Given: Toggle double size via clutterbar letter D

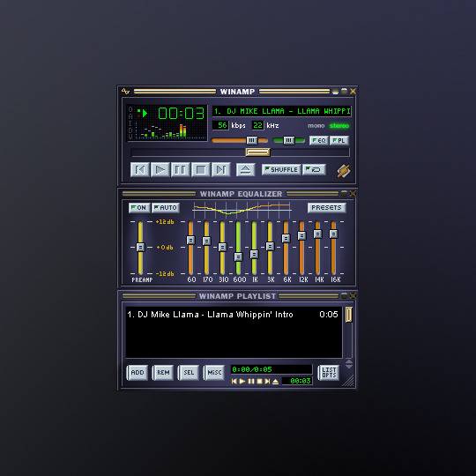Looking at the screenshot, I should [130, 130].
